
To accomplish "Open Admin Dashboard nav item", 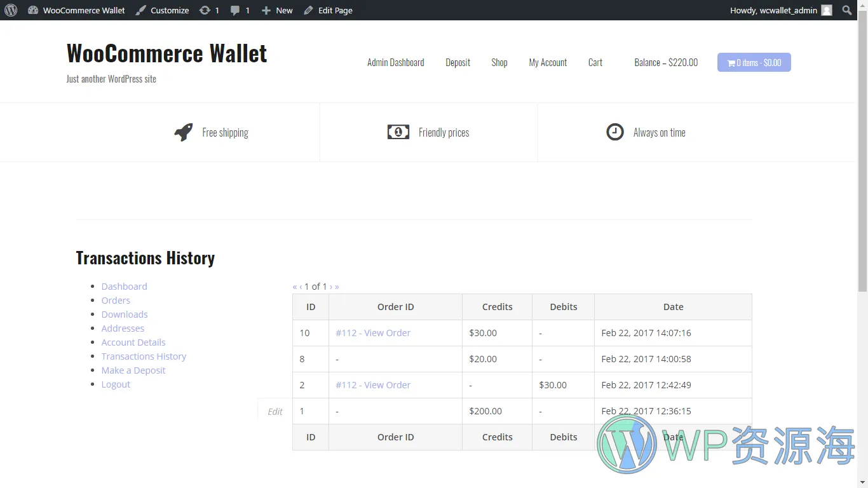I will (x=396, y=62).
